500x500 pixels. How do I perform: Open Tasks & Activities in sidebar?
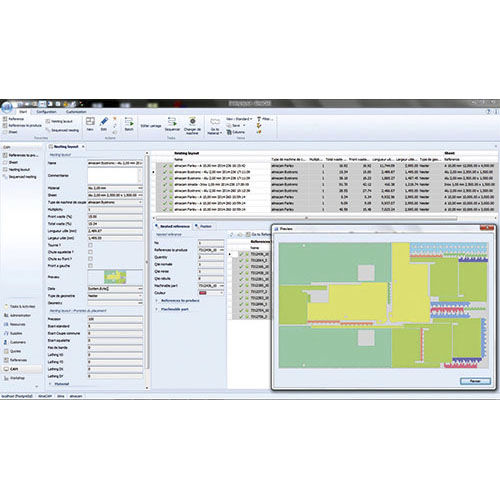(x=19, y=306)
